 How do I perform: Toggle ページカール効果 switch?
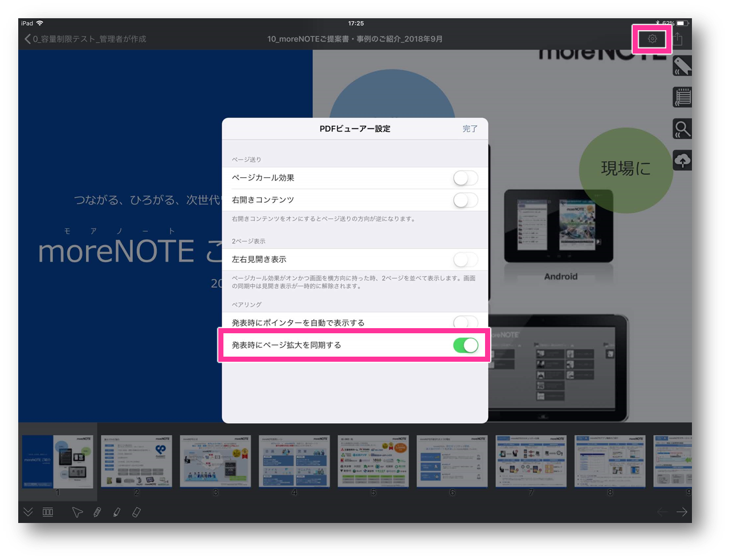click(466, 178)
